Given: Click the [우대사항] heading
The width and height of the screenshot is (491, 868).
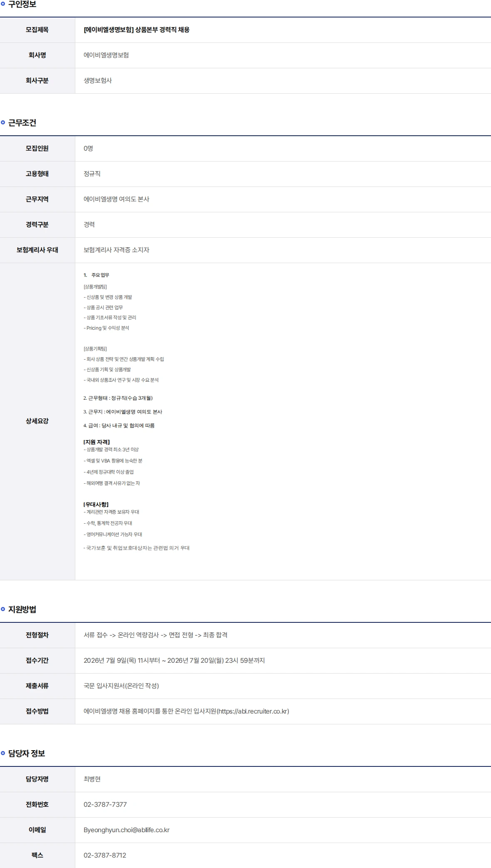Looking at the screenshot, I should click(x=96, y=505).
